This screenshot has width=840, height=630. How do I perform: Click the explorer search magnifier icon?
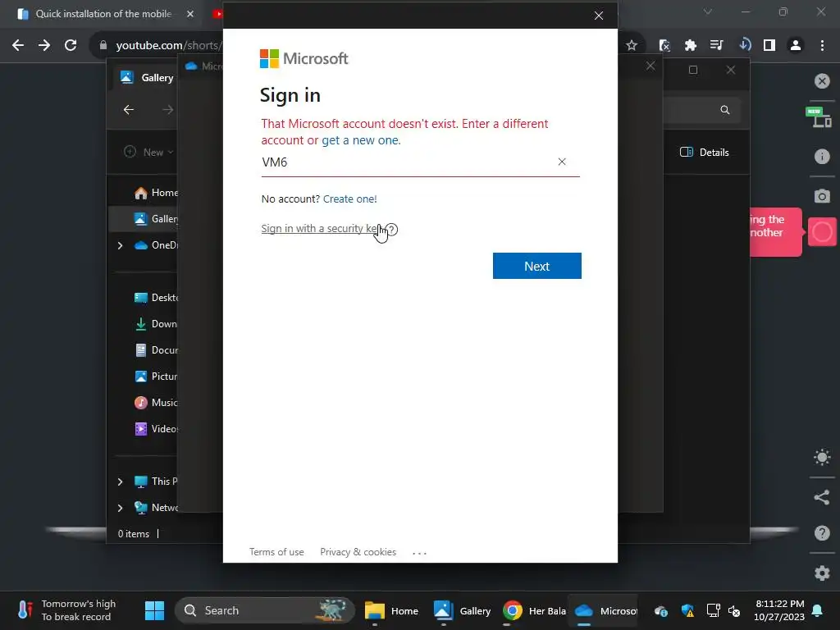pyautogui.click(x=725, y=110)
